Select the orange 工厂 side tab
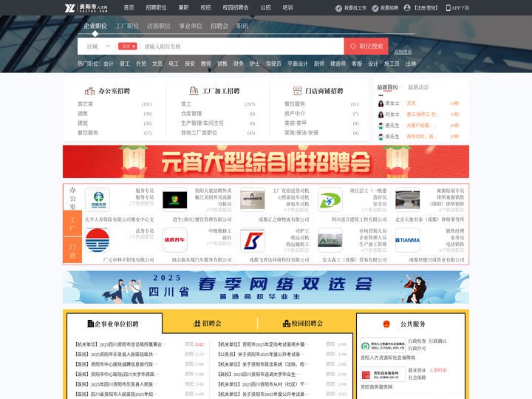Image resolution: width=532 pixels, height=399 pixels. pyautogui.click(x=72, y=224)
